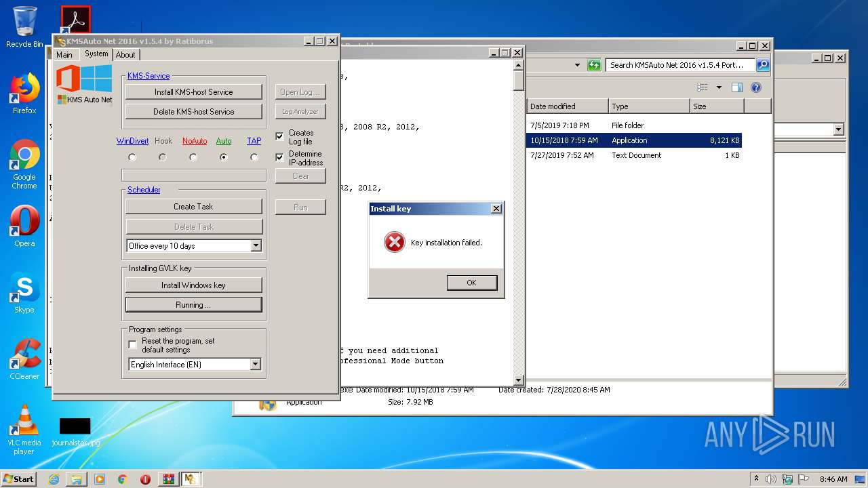The width and height of the screenshot is (868, 488).
Task: Switch to KMSAuto taskbar button
Action: coord(191,479)
